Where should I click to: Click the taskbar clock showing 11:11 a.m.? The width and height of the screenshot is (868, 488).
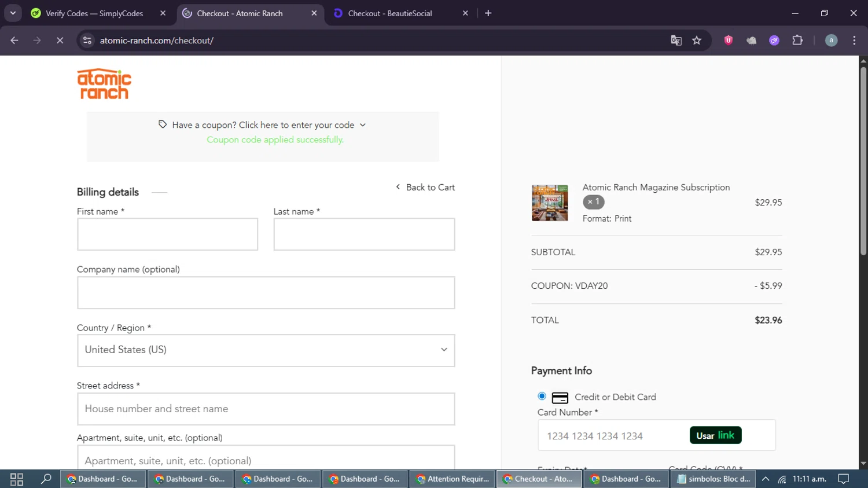(810, 479)
